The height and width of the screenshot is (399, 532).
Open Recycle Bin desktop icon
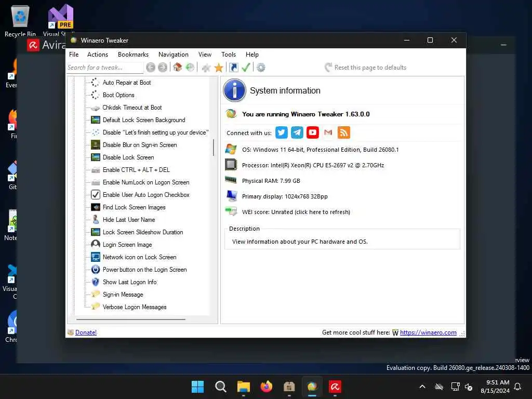click(20, 20)
